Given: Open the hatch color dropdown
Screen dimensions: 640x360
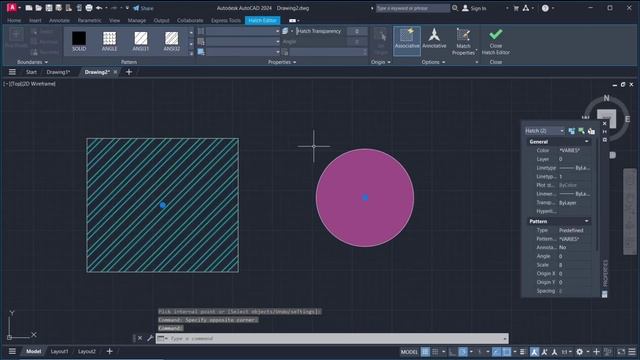Looking at the screenshot, I should [242, 42].
